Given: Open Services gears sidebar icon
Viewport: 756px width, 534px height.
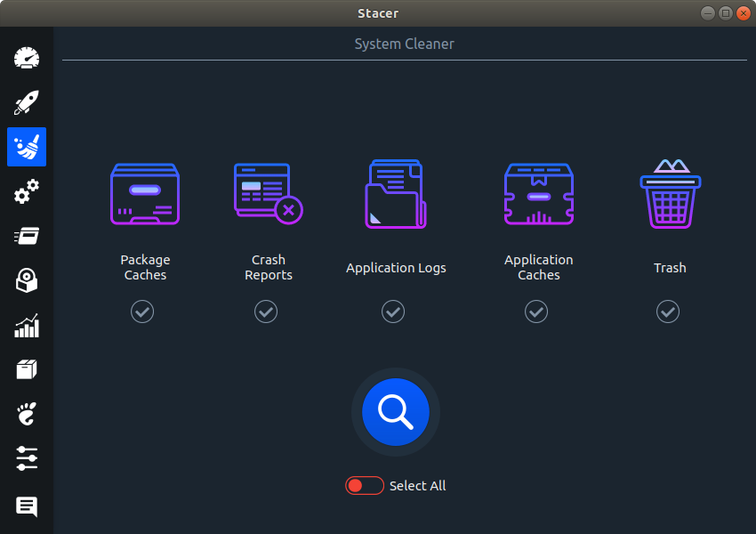Looking at the screenshot, I should coord(27,191).
